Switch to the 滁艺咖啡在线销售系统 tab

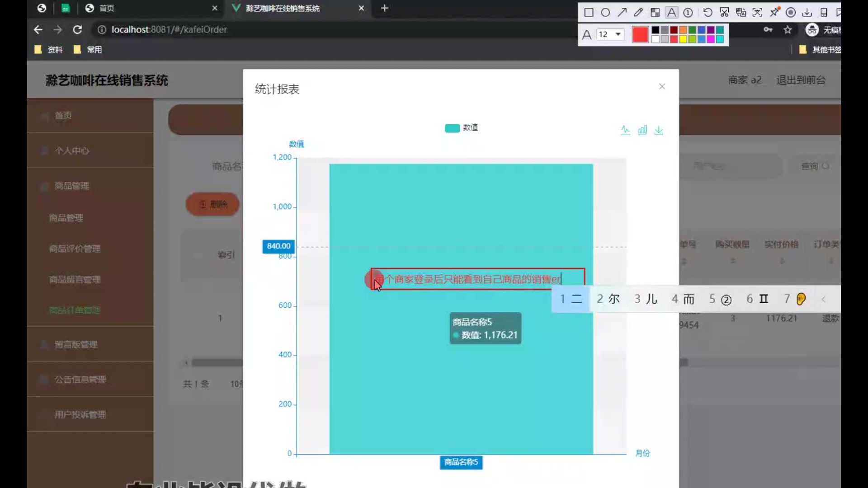click(283, 8)
